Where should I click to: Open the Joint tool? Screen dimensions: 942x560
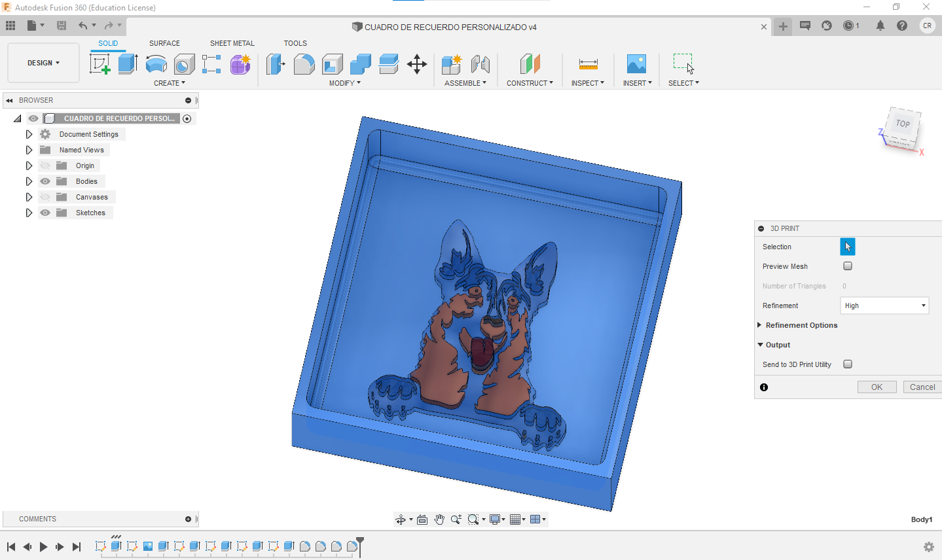480,64
